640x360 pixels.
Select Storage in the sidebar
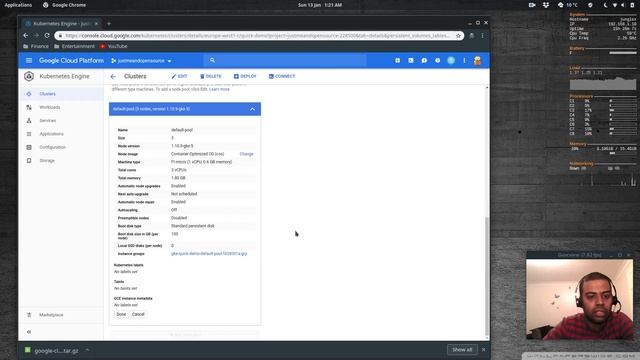[x=61, y=160]
